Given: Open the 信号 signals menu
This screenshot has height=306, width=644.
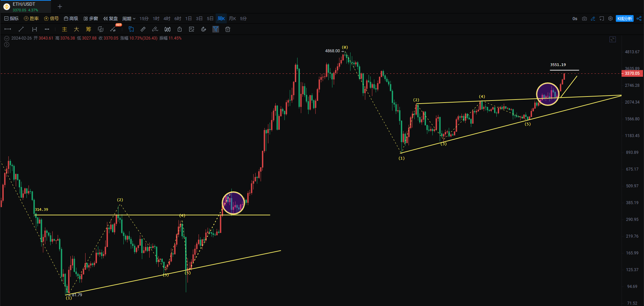Looking at the screenshot, I should pyautogui.click(x=51, y=18).
